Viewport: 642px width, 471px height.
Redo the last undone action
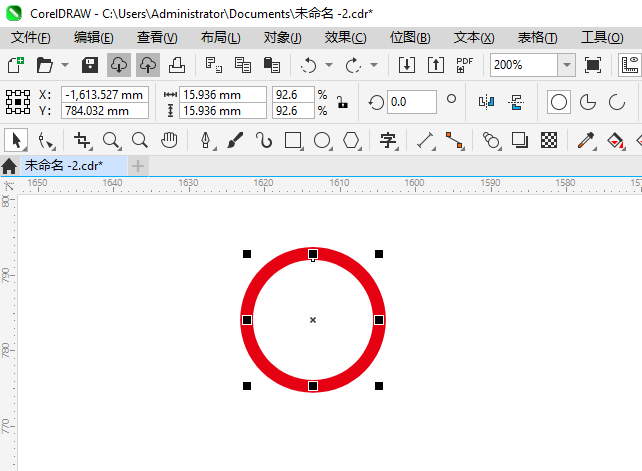353,65
